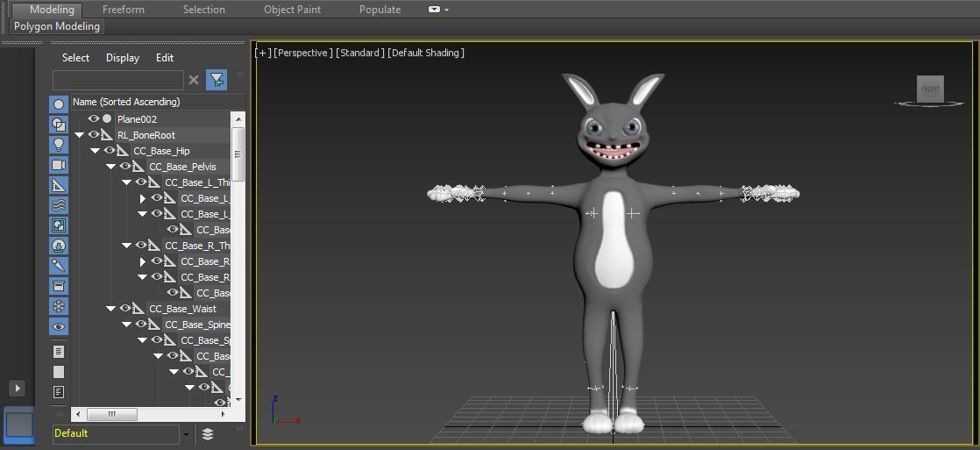
Task: Click the Display None filter icon
Action: coord(59,372)
